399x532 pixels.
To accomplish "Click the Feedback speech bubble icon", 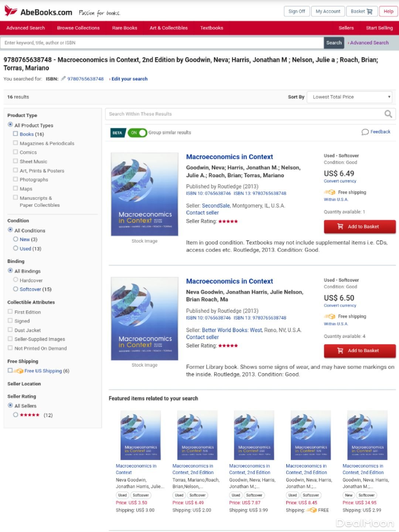I will [365, 132].
